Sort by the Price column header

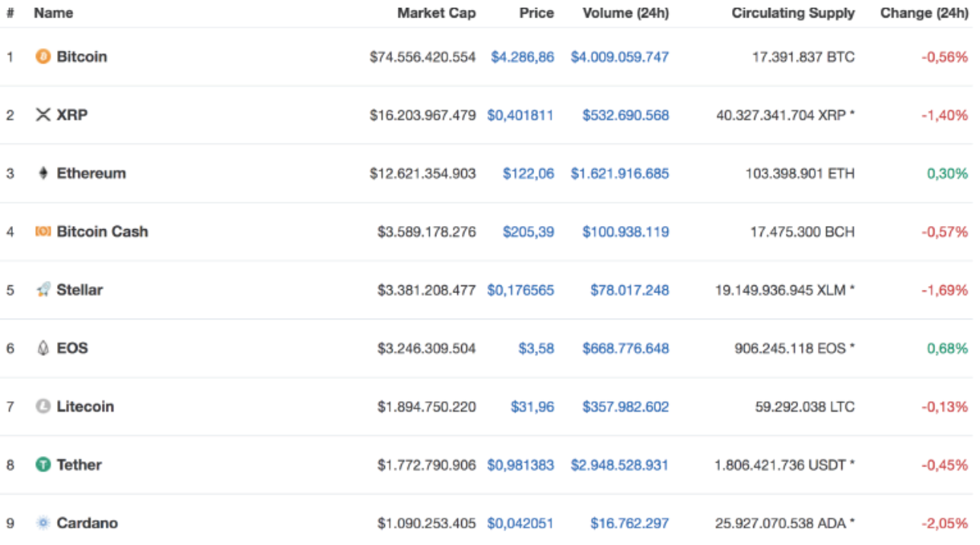(x=536, y=13)
